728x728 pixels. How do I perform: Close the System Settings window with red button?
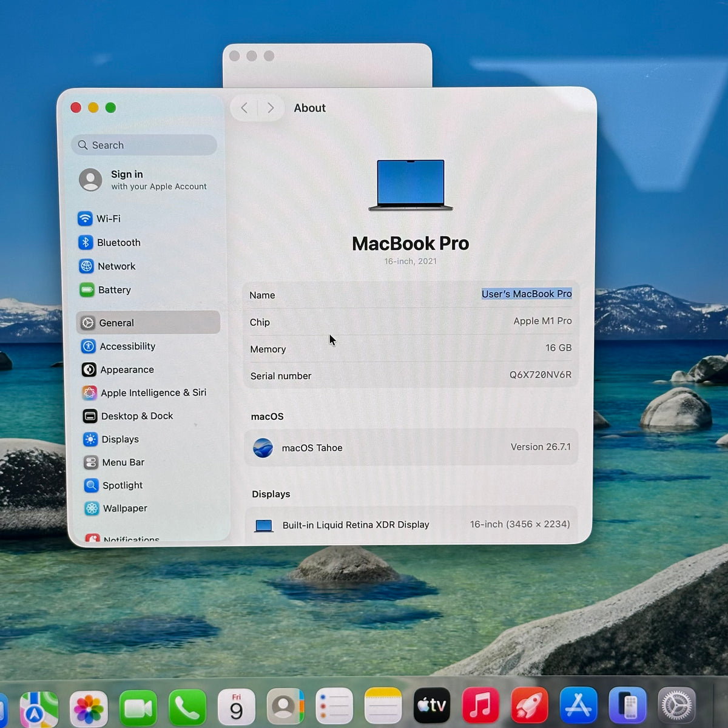click(76, 107)
